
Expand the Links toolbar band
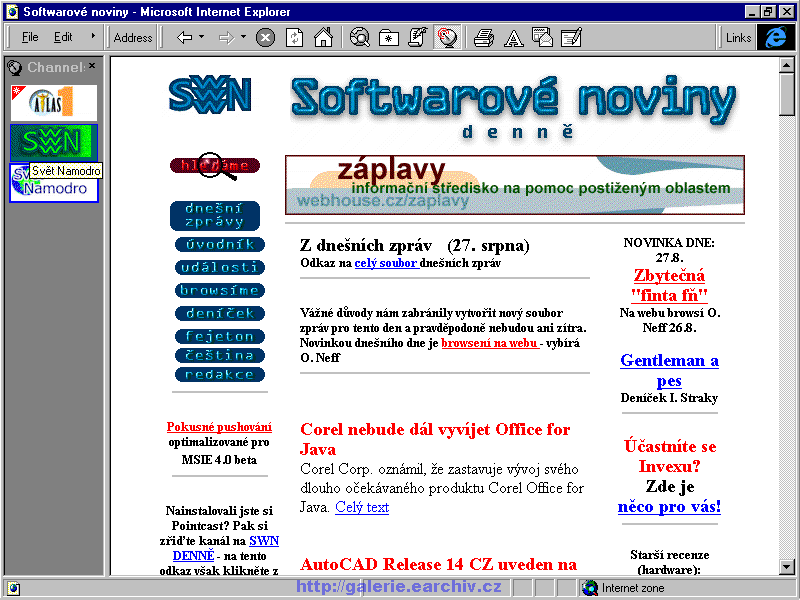(x=738, y=38)
